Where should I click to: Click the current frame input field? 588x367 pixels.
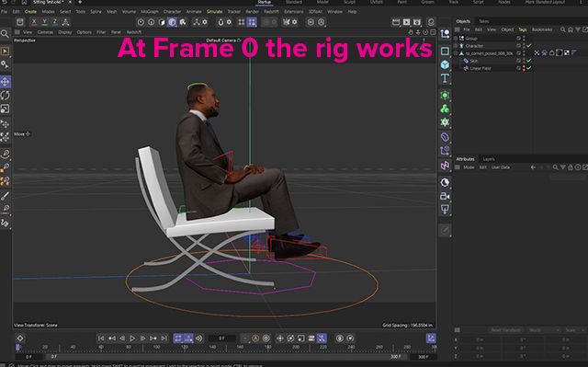[221, 338]
